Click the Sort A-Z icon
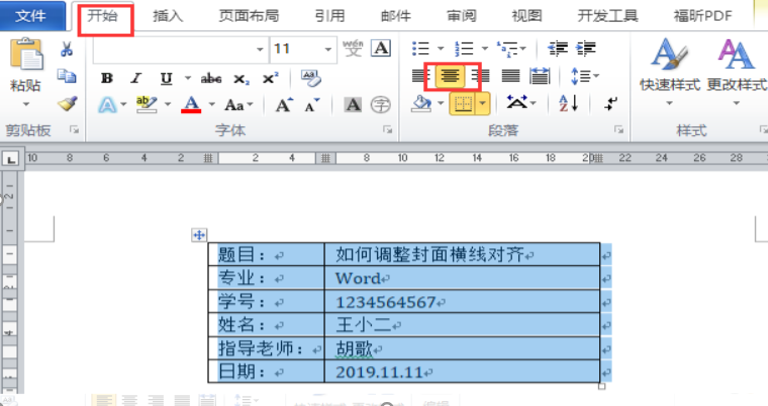 569,103
